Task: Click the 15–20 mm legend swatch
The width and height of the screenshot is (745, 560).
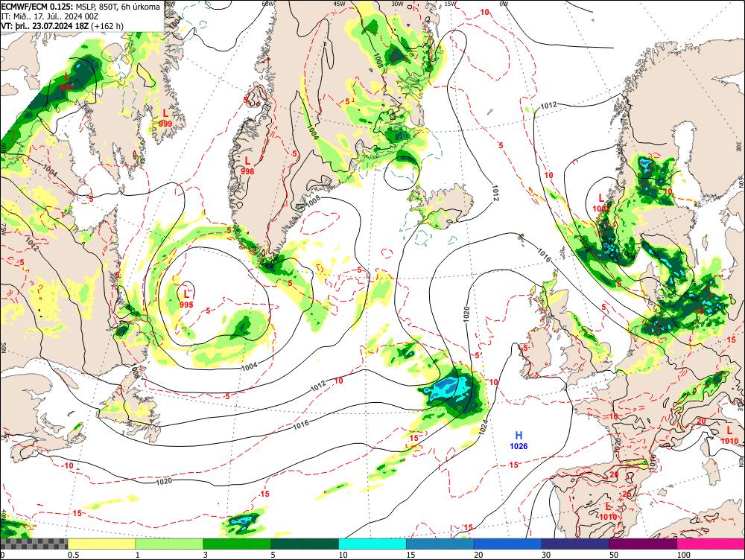Action: tap(440, 544)
